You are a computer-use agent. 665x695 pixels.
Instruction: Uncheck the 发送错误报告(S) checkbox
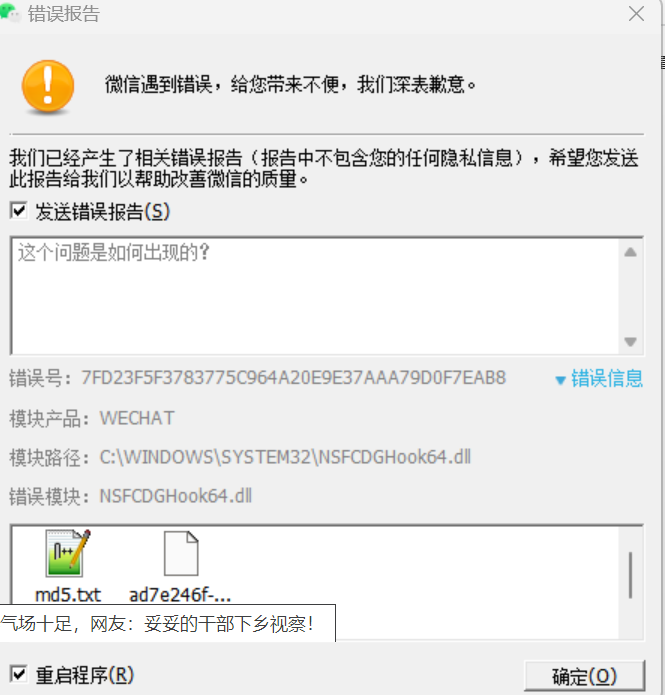[x=19, y=211]
